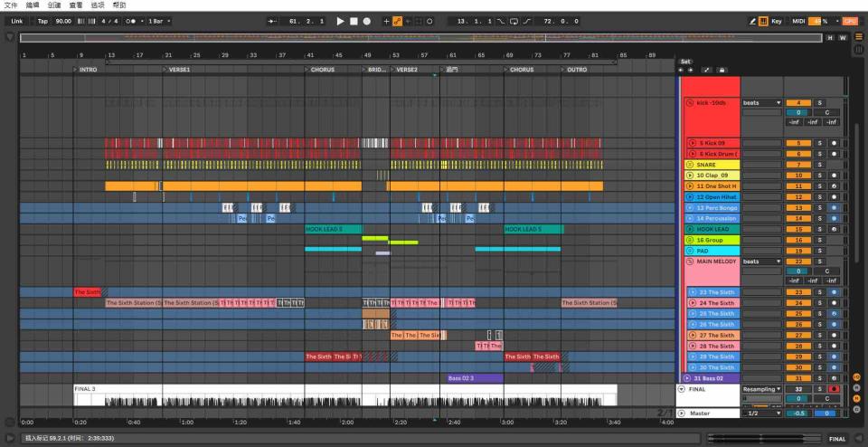Arm the 10 Clap_09 track
This screenshot has width=868, height=447.
coord(834,176)
